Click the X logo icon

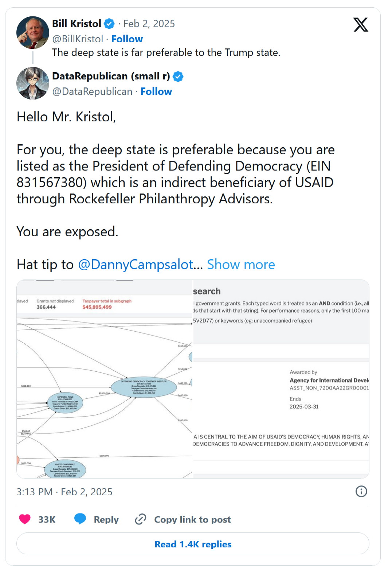361,25
